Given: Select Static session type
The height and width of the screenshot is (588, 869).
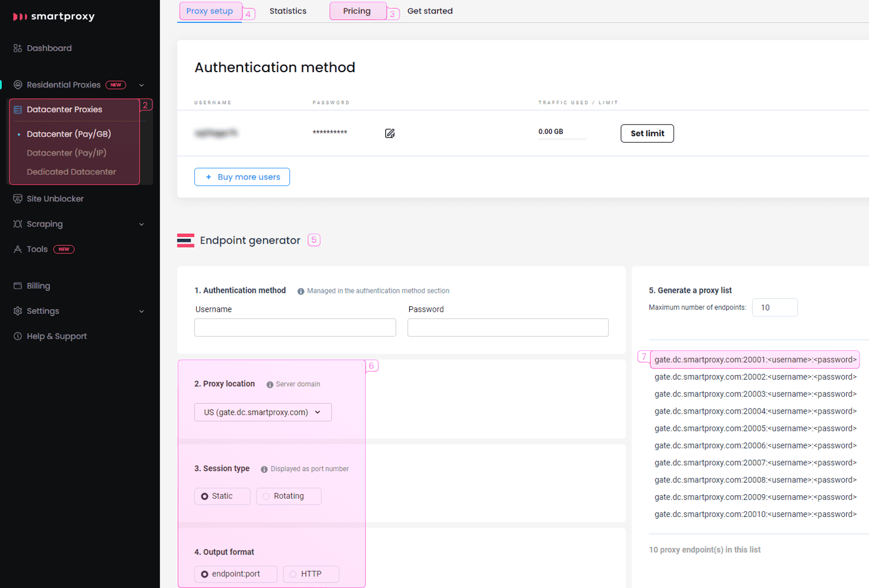Looking at the screenshot, I should [x=223, y=496].
